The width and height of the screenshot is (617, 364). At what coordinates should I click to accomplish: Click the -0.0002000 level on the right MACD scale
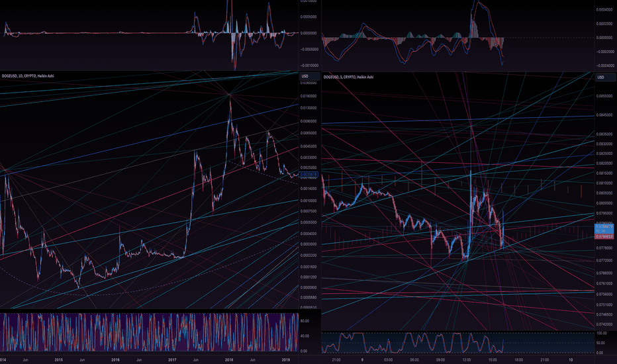point(604,52)
